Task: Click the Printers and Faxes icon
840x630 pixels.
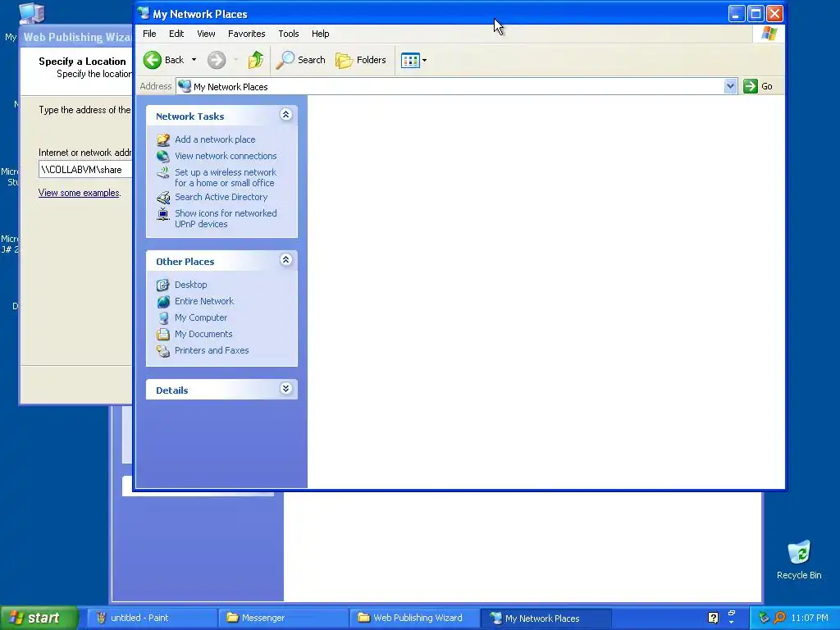Action: pyautogui.click(x=163, y=351)
